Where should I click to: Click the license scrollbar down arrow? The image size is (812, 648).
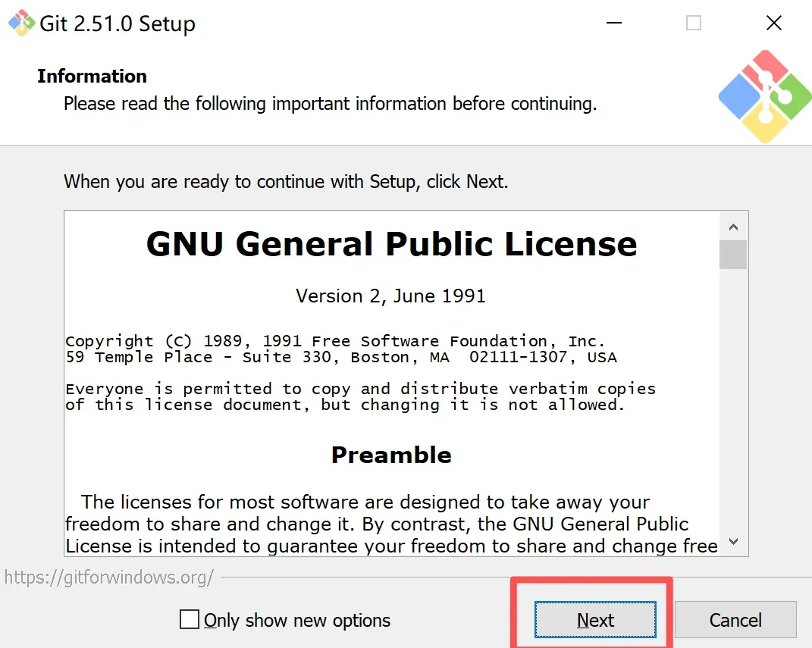(733, 541)
